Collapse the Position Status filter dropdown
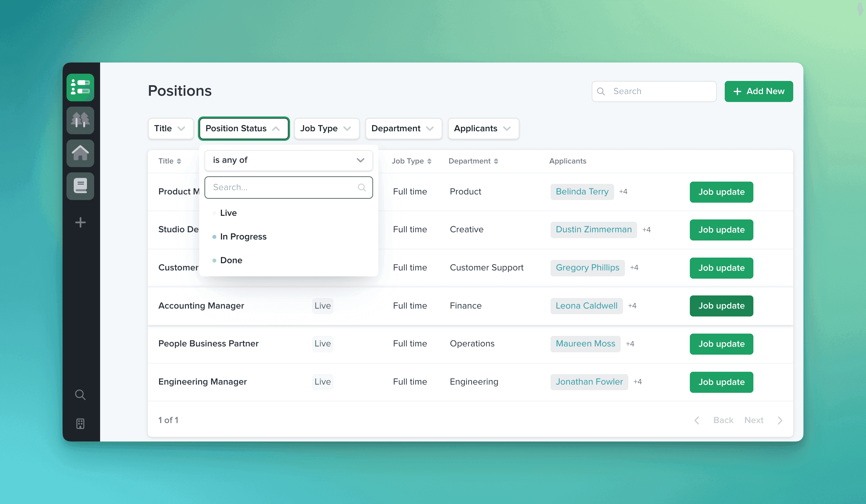Image resolution: width=866 pixels, height=504 pixels. [x=244, y=128]
